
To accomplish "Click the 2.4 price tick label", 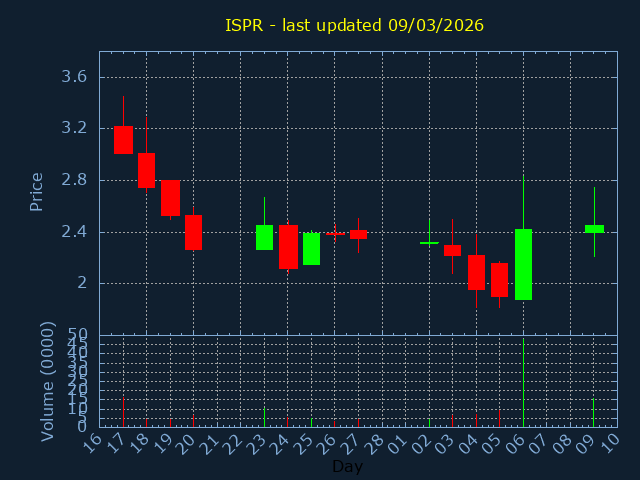I will [x=71, y=232].
